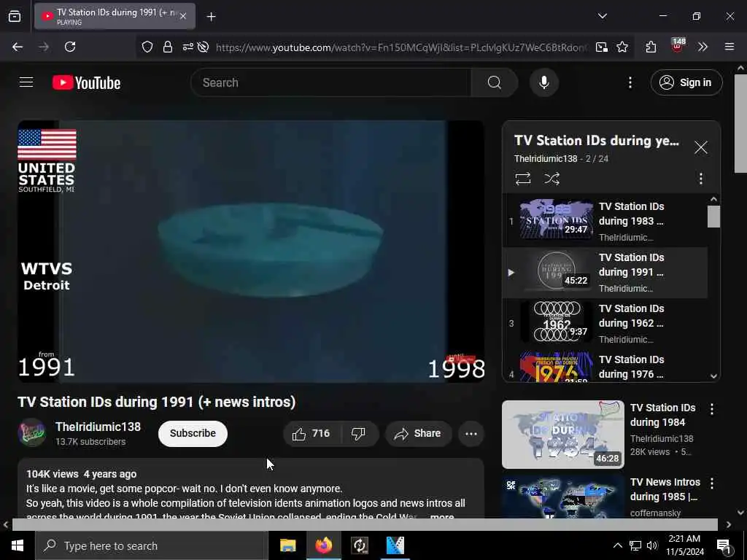Close the YouTube tab
Image resolution: width=747 pixels, height=560 pixels.
[183, 16]
